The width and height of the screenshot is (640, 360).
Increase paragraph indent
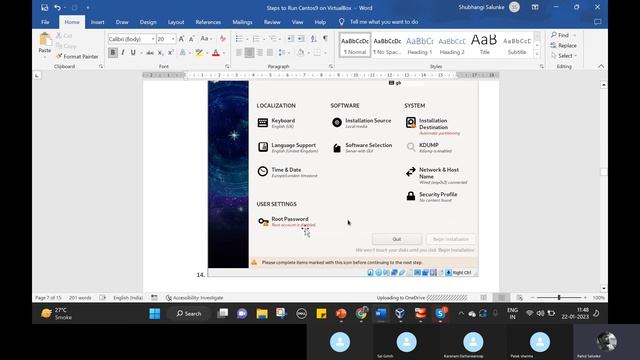coord(301,39)
